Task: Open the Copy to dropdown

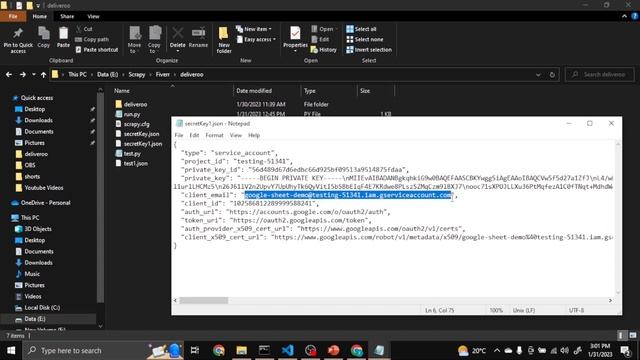Action: click(x=154, y=40)
